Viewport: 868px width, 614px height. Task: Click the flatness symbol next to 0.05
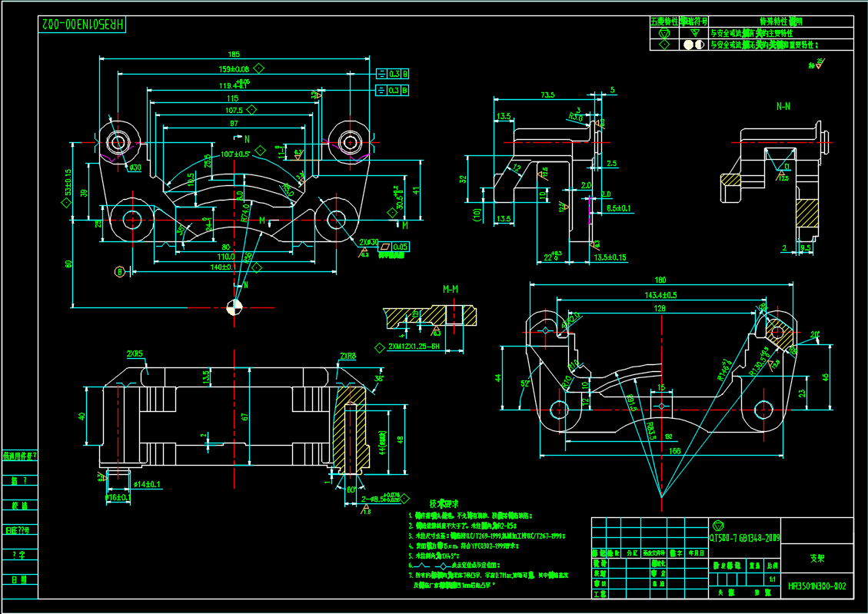click(385, 247)
